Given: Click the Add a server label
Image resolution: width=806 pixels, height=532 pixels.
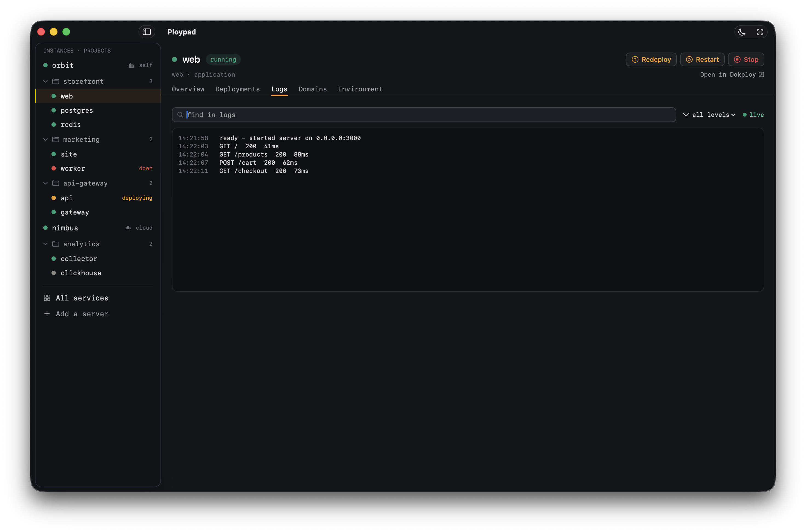Looking at the screenshot, I should coord(82,314).
